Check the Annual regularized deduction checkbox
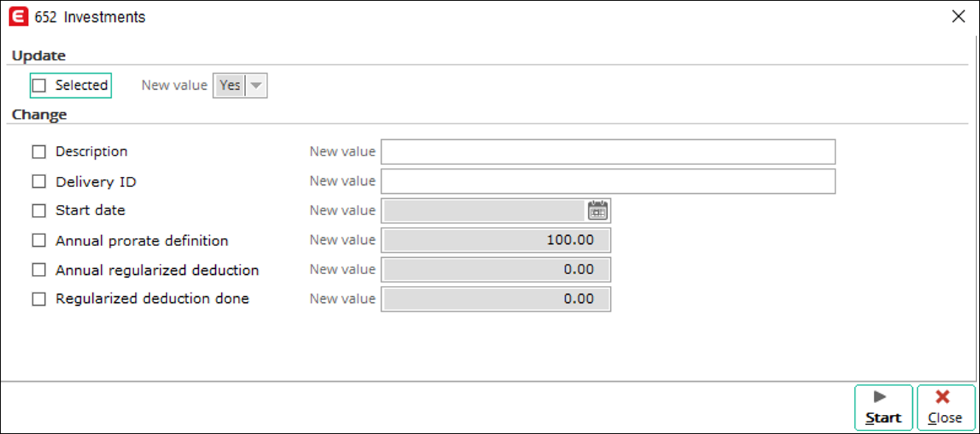 pos(39,270)
